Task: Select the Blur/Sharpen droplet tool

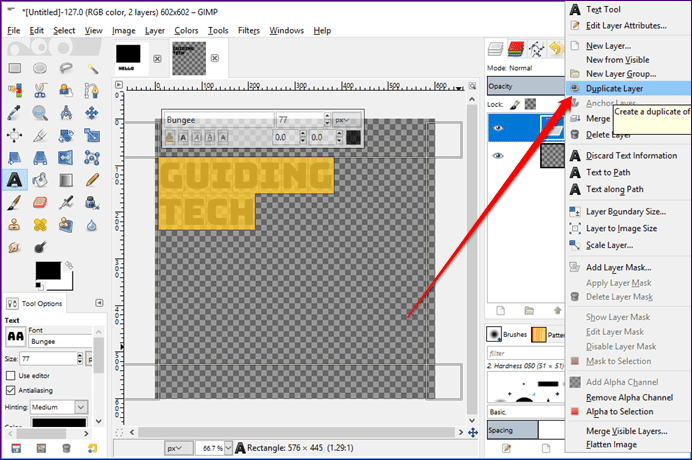Action: pyautogui.click(x=92, y=226)
